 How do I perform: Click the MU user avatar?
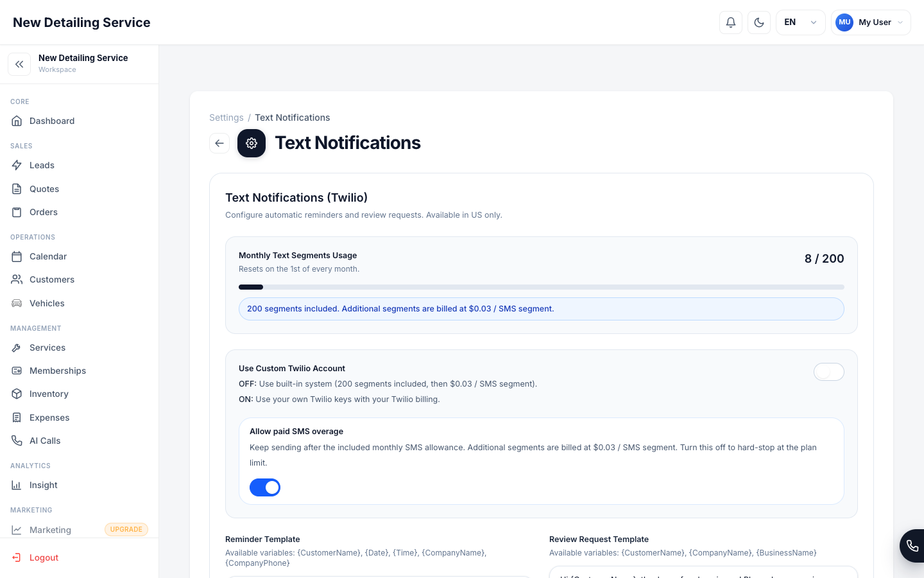844,22
